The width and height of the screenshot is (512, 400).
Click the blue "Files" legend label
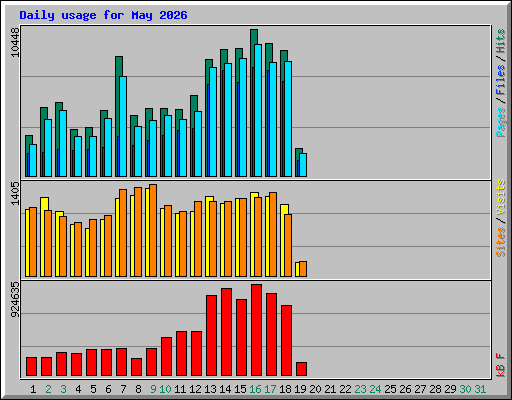click(500, 80)
